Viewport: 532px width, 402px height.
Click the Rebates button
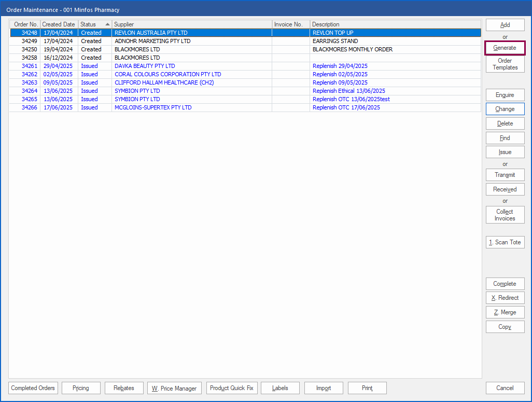(124, 388)
